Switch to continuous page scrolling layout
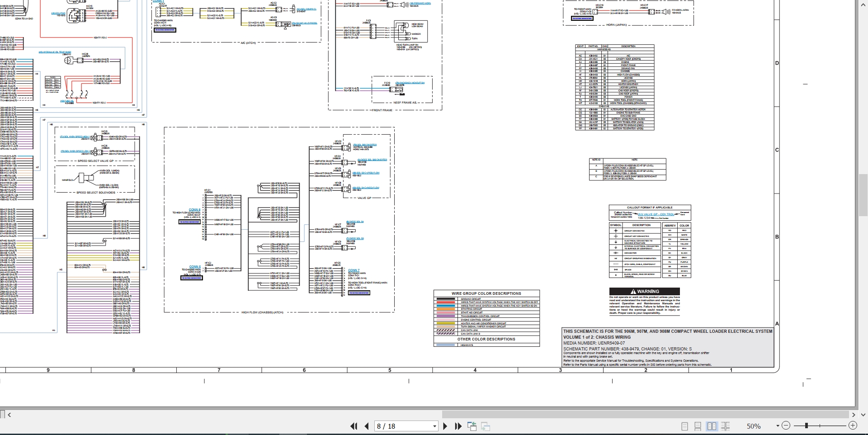868x435 pixels. pos(698,426)
